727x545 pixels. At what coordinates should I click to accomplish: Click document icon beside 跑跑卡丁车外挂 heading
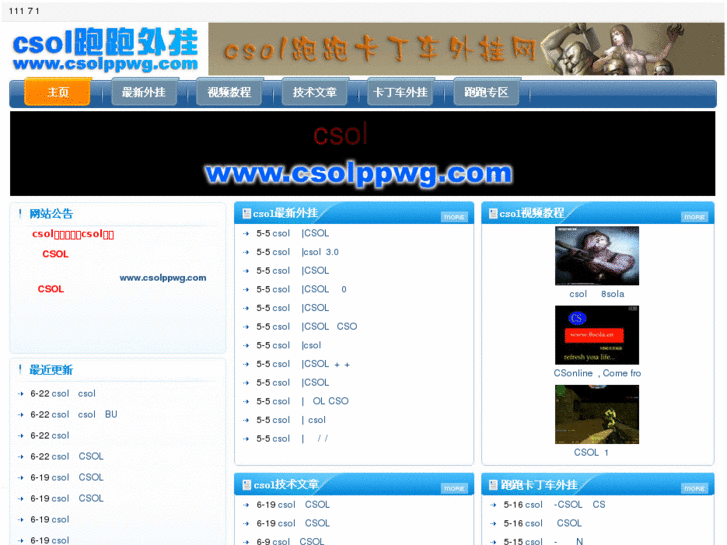point(493,485)
